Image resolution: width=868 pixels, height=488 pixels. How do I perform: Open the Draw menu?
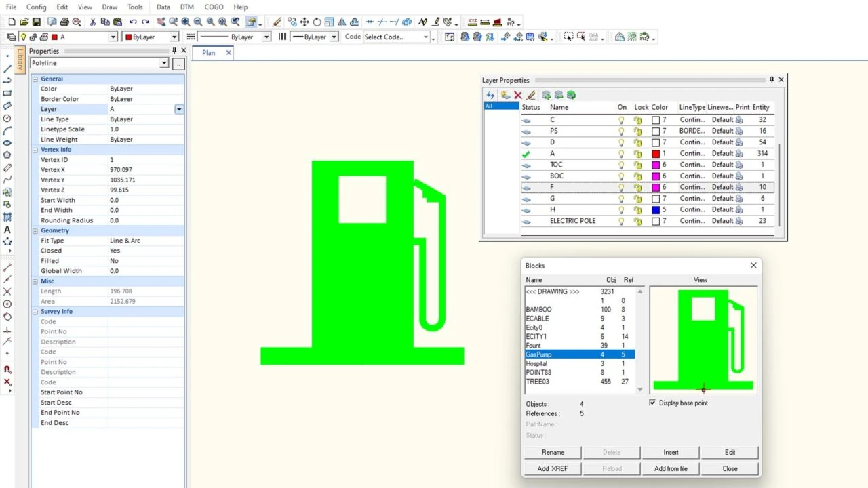tap(110, 7)
